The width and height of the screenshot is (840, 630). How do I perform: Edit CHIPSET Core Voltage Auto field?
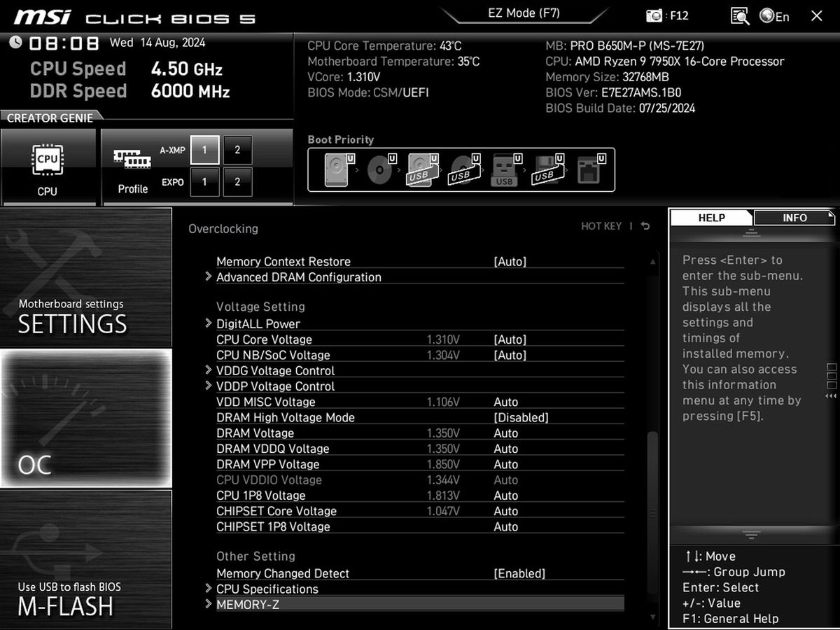505,511
